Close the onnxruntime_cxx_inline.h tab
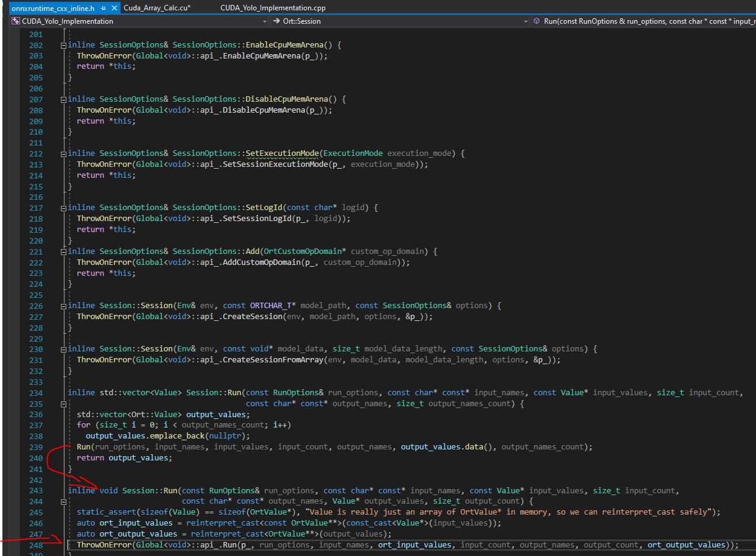The width and height of the screenshot is (756, 556). [x=113, y=9]
